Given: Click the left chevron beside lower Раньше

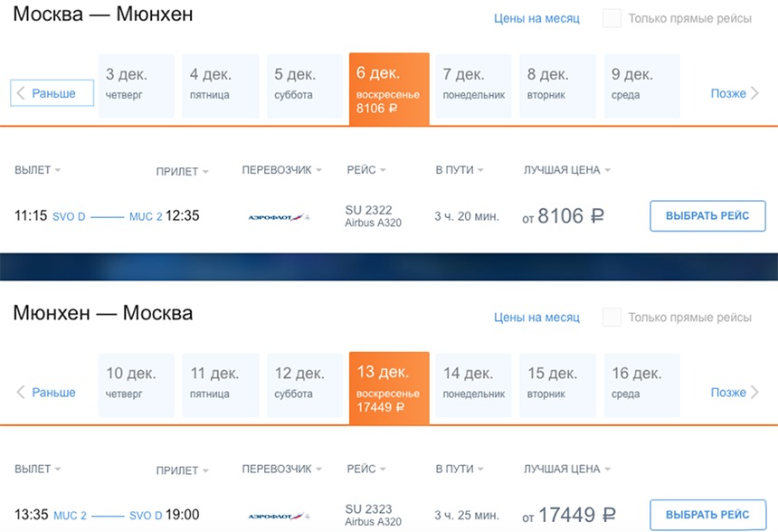Looking at the screenshot, I should click(21, 393).
